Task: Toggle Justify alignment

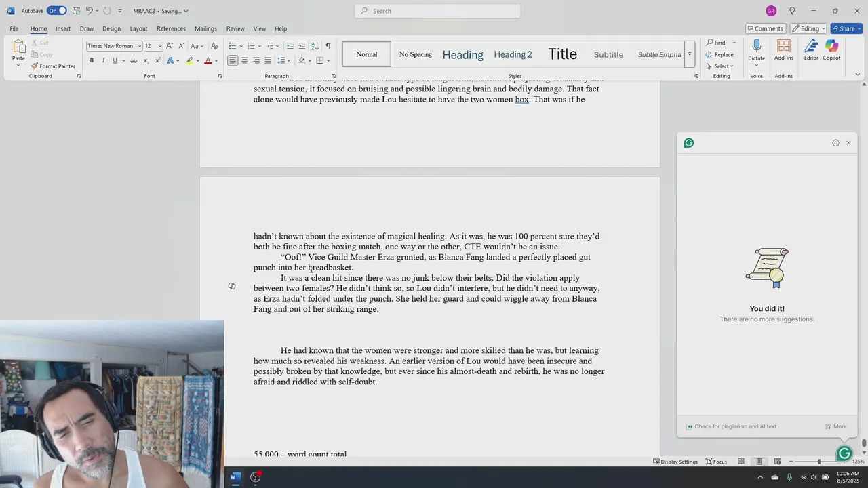Action: tap(268, 61)
